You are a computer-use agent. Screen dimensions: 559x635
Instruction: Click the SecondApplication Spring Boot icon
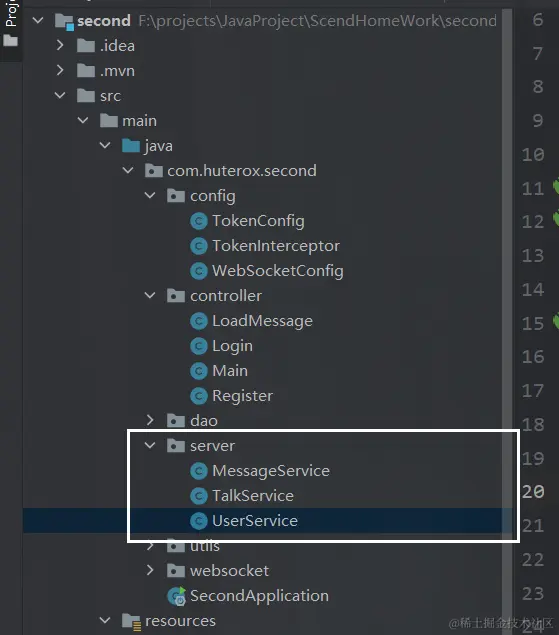click(x=177, y=596)
